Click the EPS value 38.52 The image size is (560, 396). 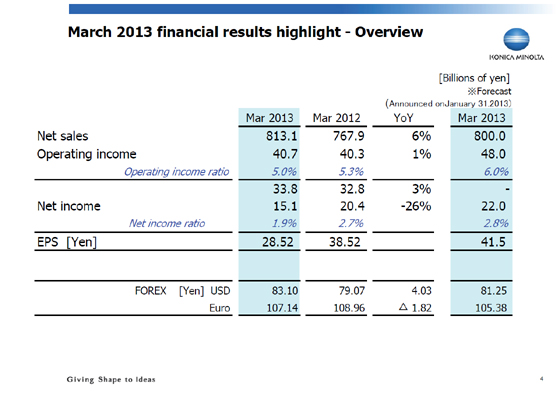coord(345,242)
